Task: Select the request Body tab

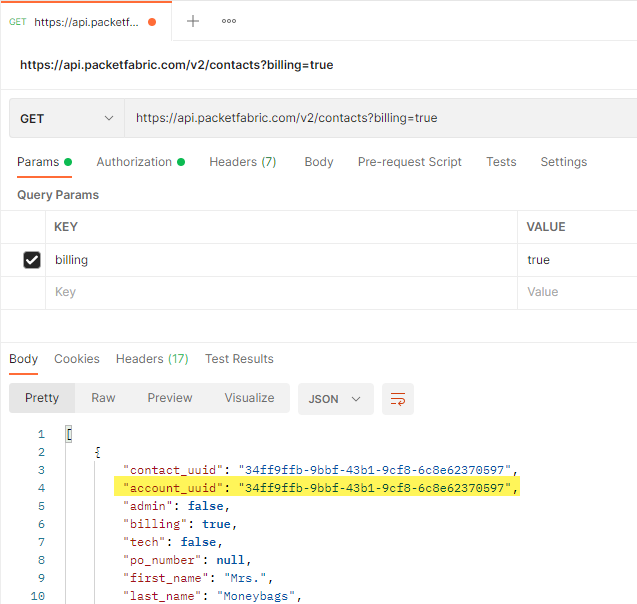Action: coord(319,162)
